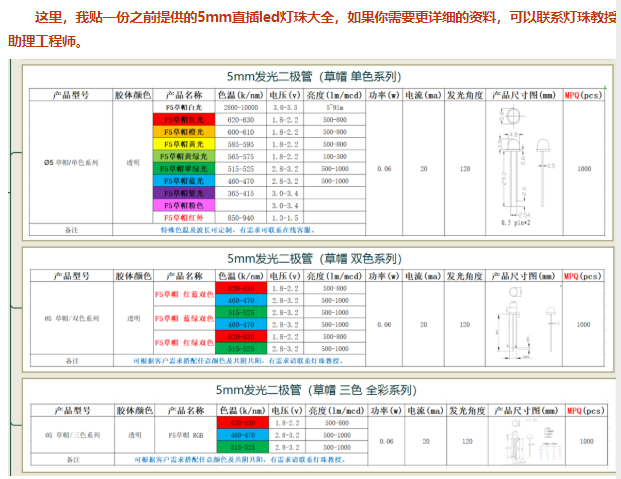This screenshot has height=479, width=621.
Task: Click the pink F5草帽粉色 cell
Action: click(x=184, y=205)
